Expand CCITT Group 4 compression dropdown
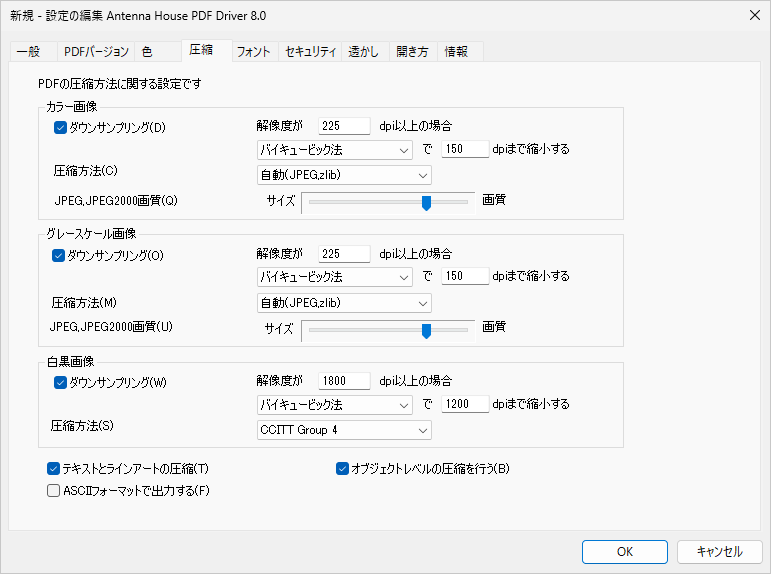 tap(343, 430)
